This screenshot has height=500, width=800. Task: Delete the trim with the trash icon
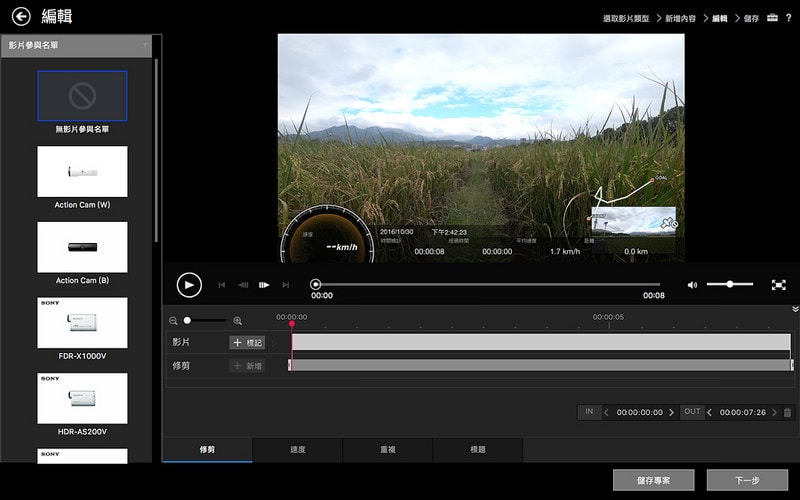click(x=787, y=412)
